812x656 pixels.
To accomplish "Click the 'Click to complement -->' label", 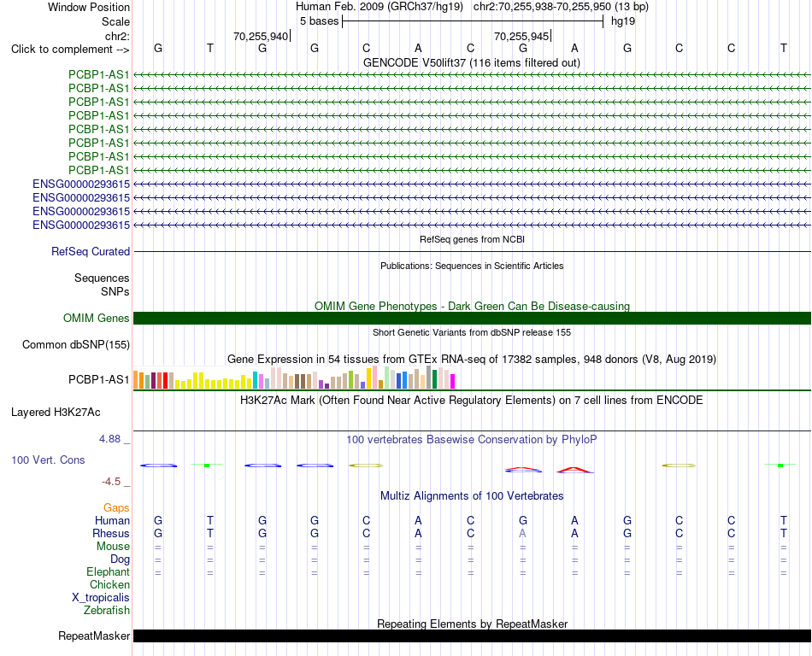I will (70, 50).
